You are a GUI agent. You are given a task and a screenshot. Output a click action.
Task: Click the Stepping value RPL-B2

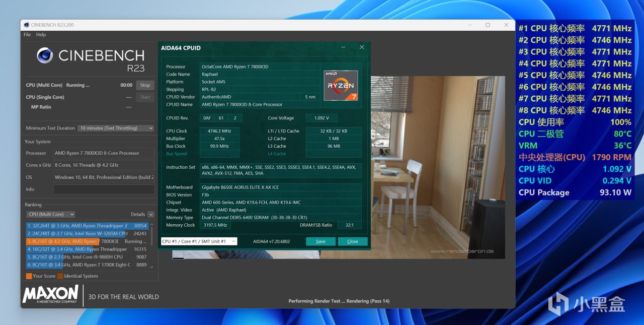(x=260, y=89)
